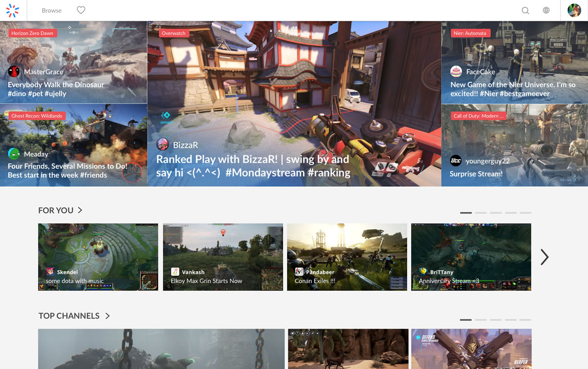Open BriTTany's 'Anniversary Stream <3' thumbnail
Viewport: 588px width, 369px height.
(471, 257)
